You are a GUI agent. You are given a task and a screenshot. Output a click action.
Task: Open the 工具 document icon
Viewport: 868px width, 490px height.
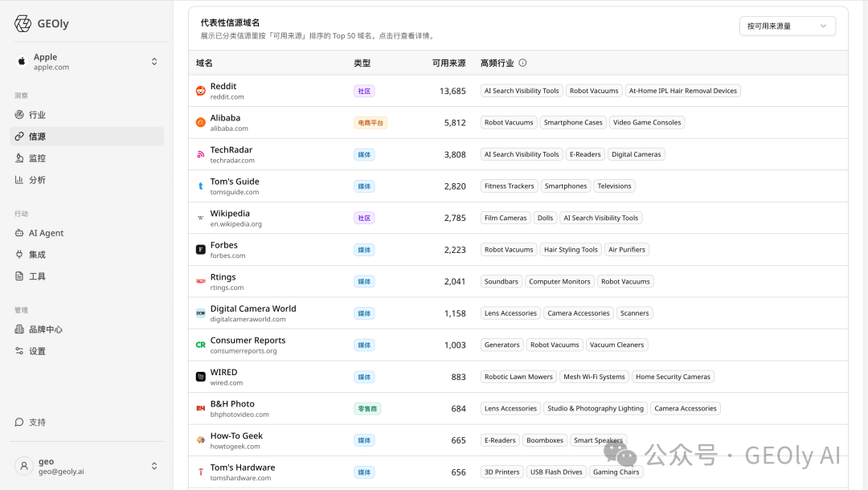(x=19, y=276)
